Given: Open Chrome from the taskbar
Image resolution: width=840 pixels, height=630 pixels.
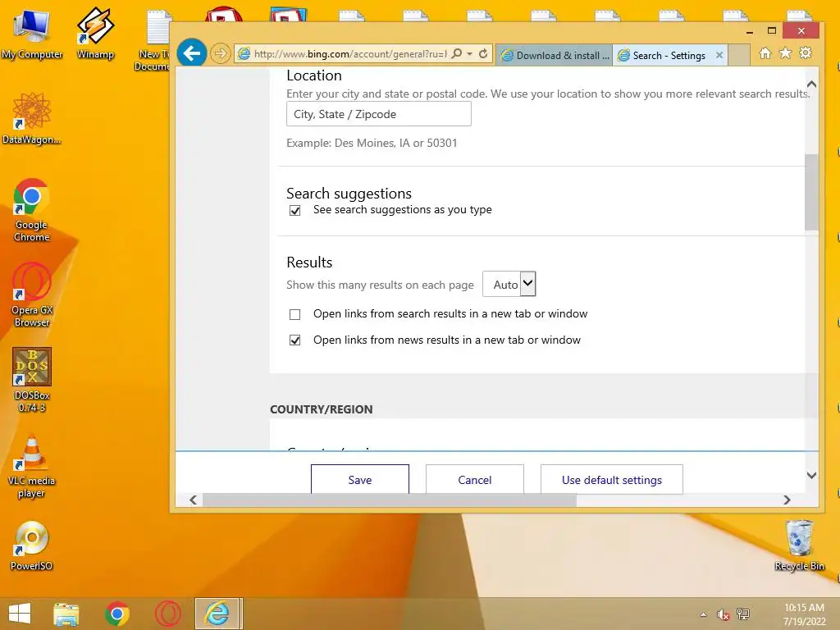Looking at the screenshot, I should (117, 614).
